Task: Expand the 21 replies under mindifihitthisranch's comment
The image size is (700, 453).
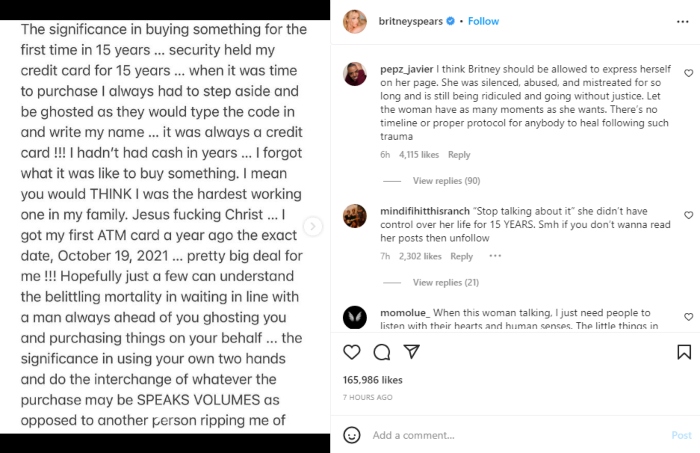Action: pyautogui.click(x=445, y=282)
